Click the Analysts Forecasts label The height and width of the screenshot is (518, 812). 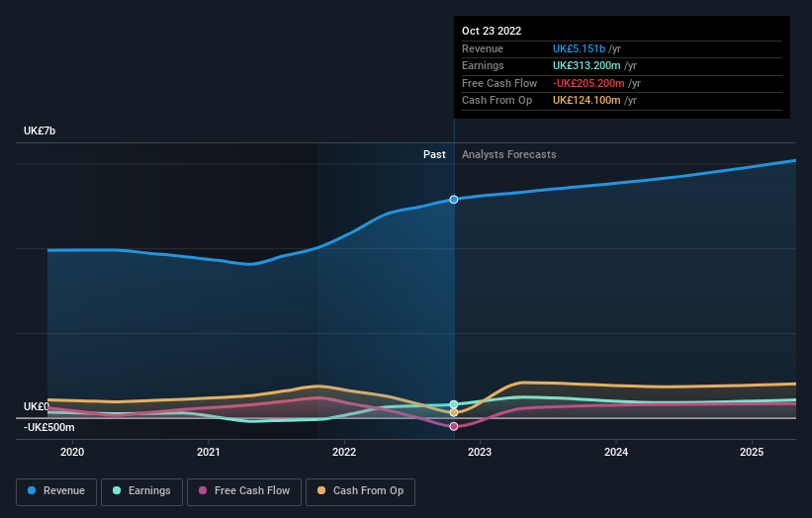click(x=509, y=154)
